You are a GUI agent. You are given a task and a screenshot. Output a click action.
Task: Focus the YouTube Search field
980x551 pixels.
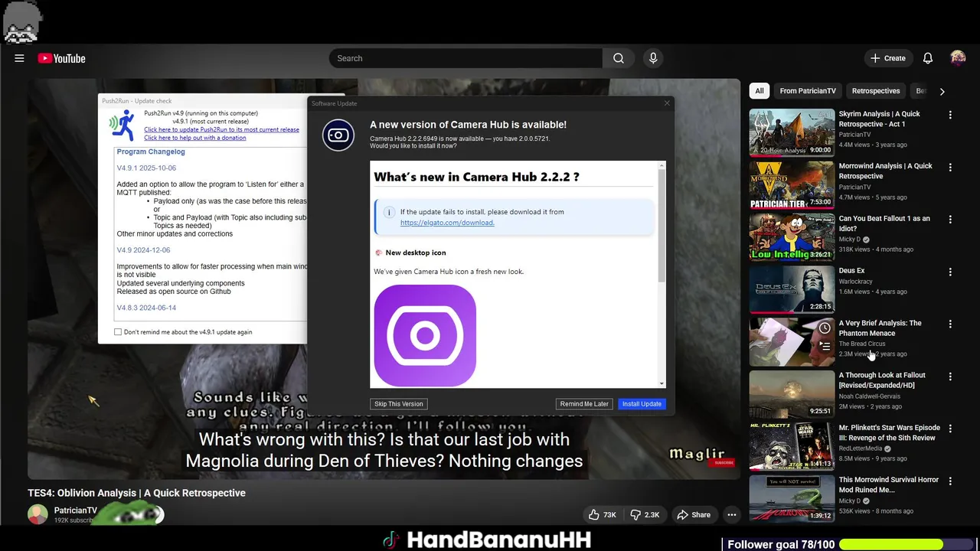click(465, 58)
